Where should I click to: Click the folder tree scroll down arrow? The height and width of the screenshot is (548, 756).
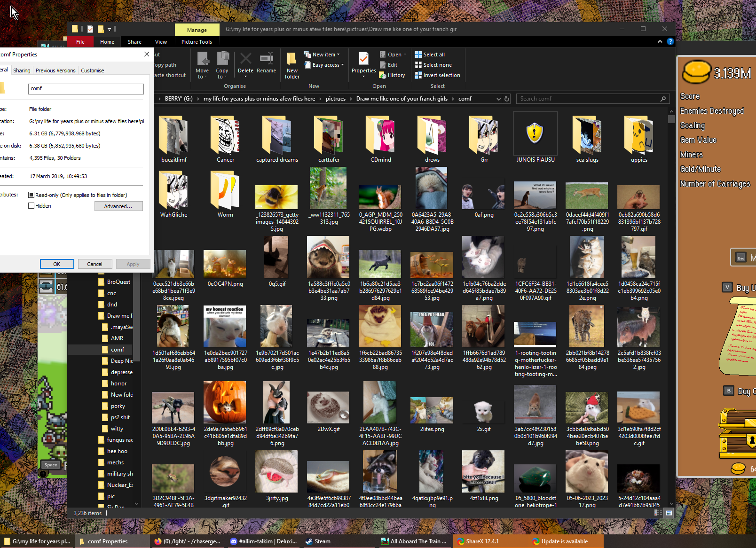coord(137,504)
